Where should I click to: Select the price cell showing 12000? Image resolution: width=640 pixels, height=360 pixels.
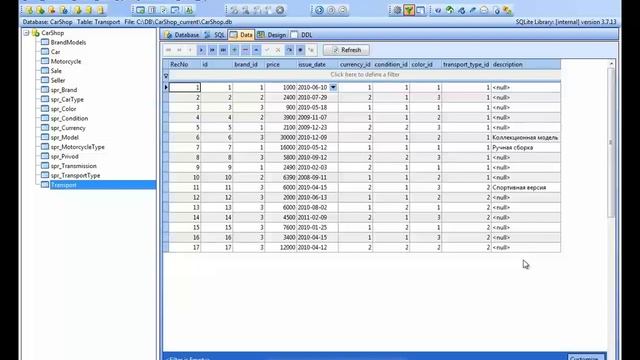click(x=280, y=247)
